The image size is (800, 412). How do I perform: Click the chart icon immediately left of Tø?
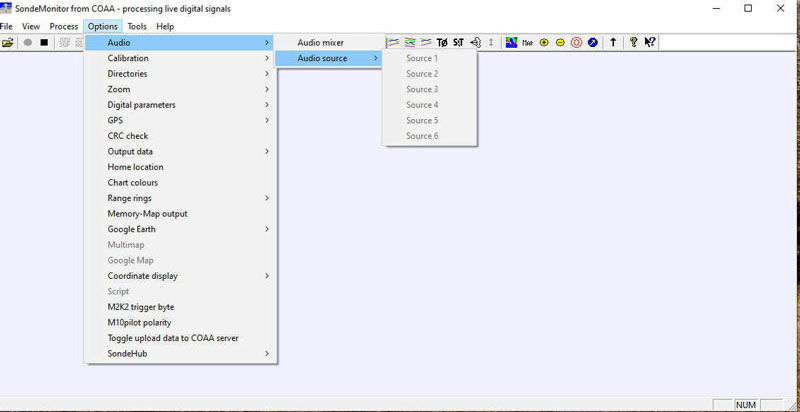pos(426,42)
